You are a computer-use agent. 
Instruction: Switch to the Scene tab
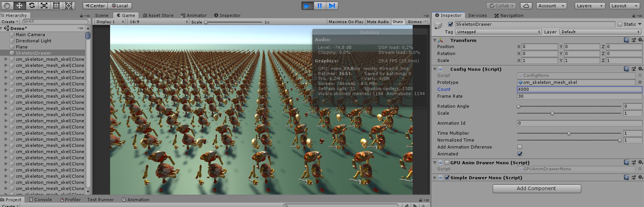(102, 15)
